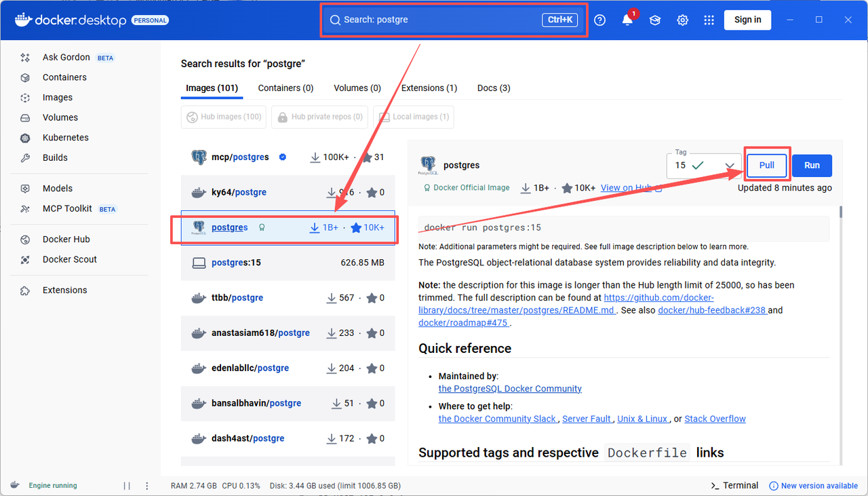Viewport: 868px width, 496px height.
Task: Show the Docs (3) tab
Action: 494,88
